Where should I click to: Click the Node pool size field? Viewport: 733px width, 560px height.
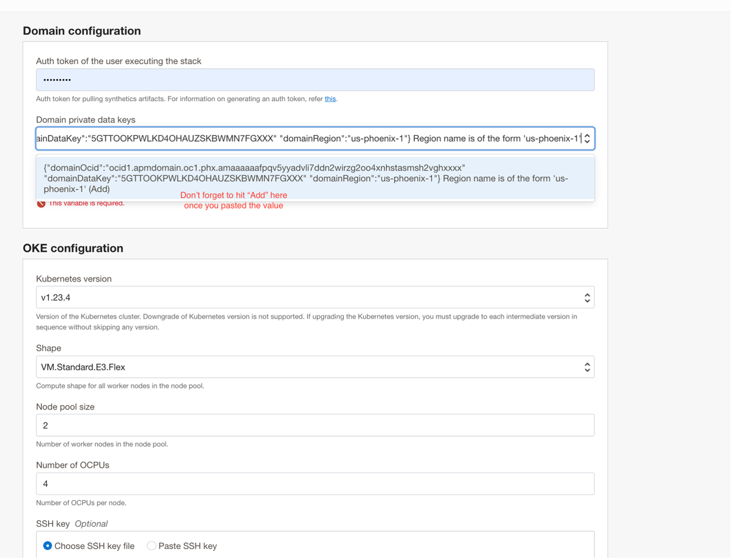(315, 425)
